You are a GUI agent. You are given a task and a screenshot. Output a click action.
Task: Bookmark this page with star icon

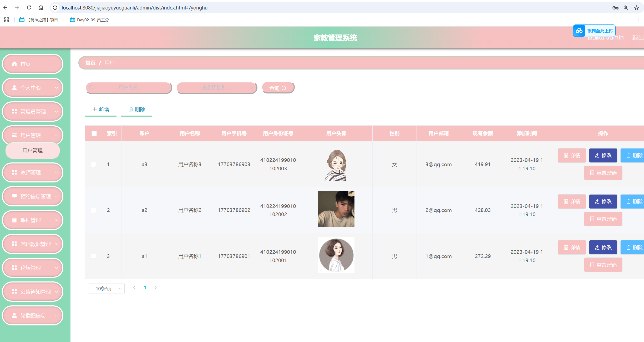point(636,8)
